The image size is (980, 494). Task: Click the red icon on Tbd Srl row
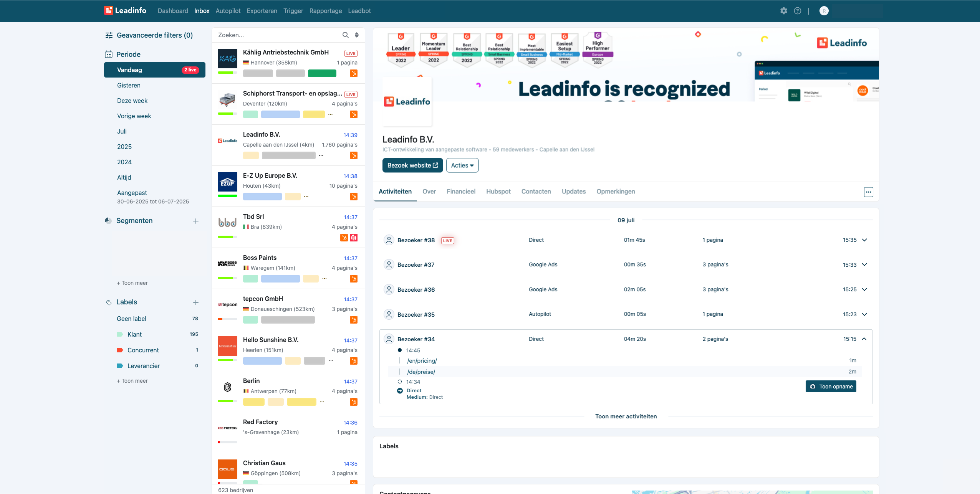tap(354, 238)
